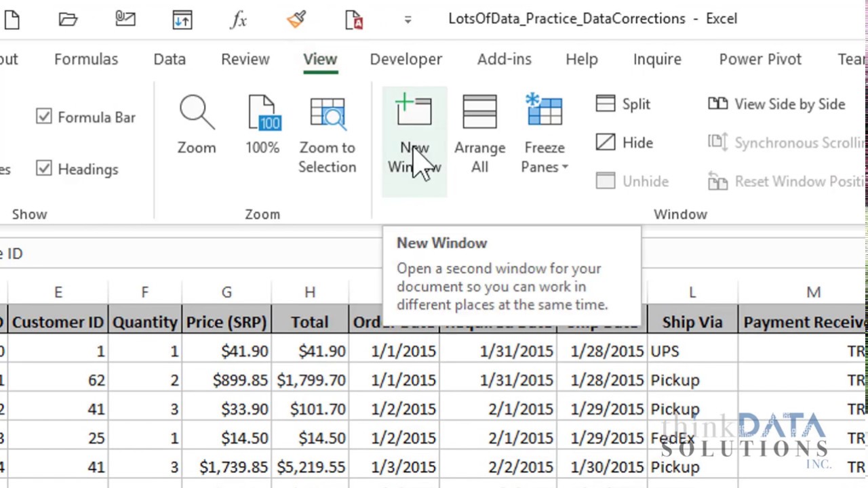Click the Open folder icon in Quick Access Toolbar
This screenshot has width=868, height=488.
pos(68,20)
